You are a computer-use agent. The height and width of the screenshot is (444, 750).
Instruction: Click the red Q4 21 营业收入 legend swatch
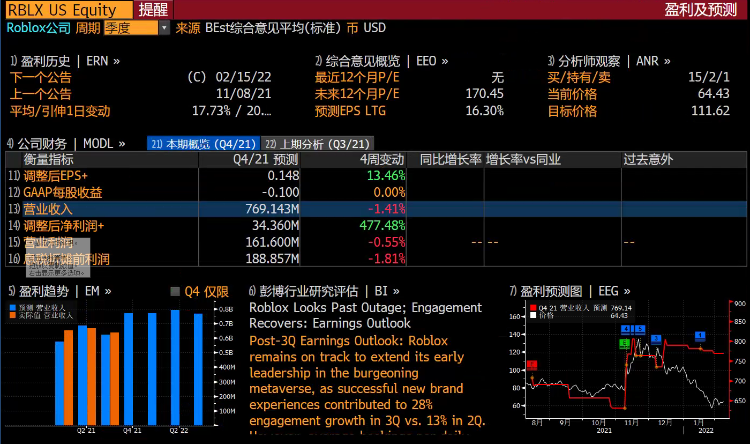point(533,308)
